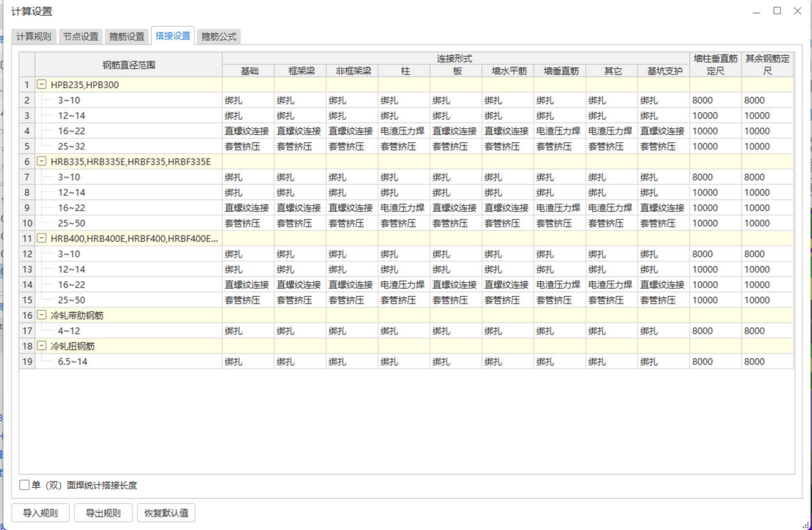Collapse the HPB235,HPB300 group
Viewport: 812px width, 530px height.
(42, 84)
